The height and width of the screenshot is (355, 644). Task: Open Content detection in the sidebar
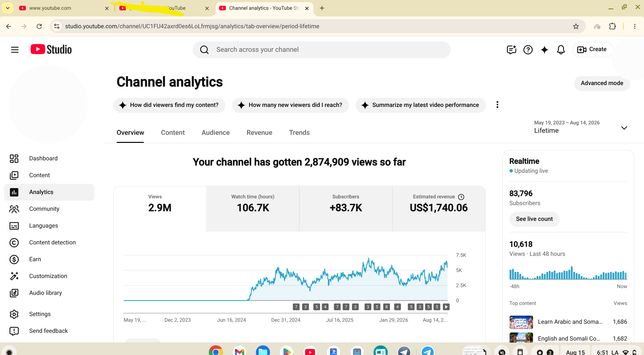pyautogui.click(x=49, y=243)
